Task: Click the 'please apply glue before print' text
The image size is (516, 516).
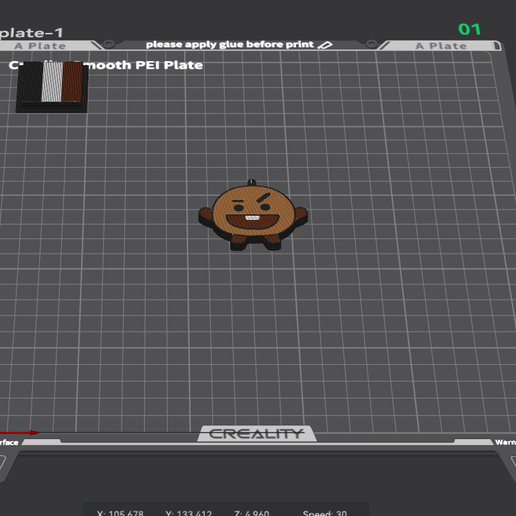Action: [x=230, y=44]
